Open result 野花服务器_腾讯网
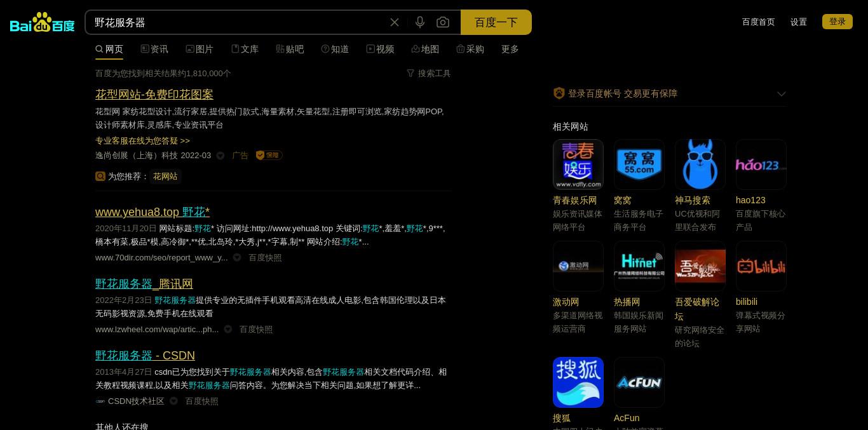 pos(144,283)
